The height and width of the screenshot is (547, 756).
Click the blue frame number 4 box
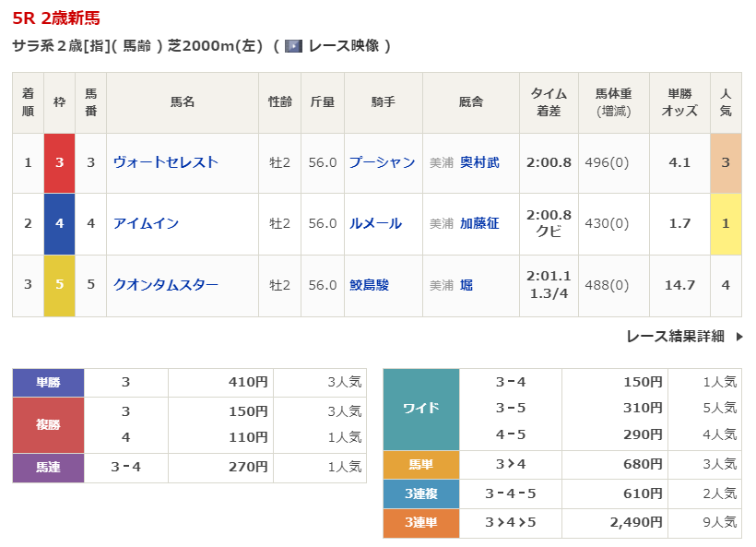(59, 223)
